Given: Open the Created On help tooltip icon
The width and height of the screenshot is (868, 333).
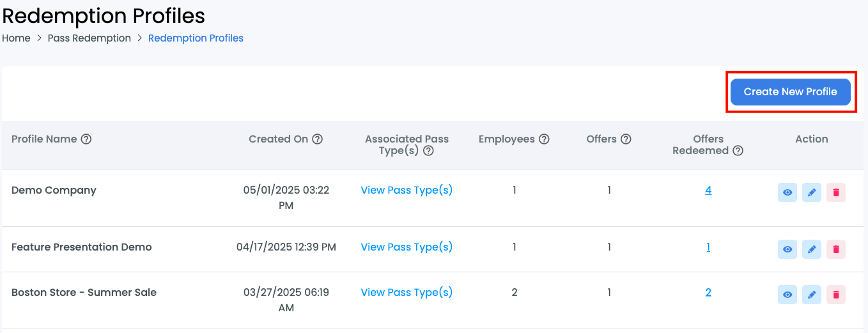Looking at the screenshot, I should click(318, 139).
